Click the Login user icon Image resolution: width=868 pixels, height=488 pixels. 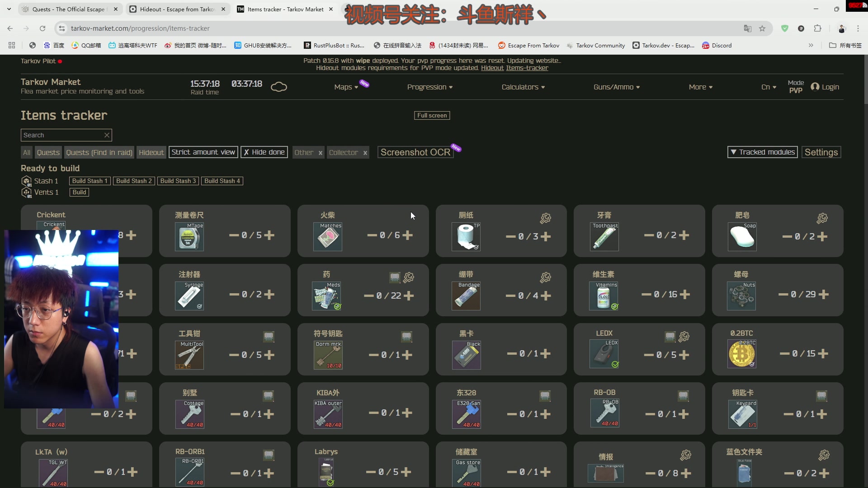(x=815, y=87)
